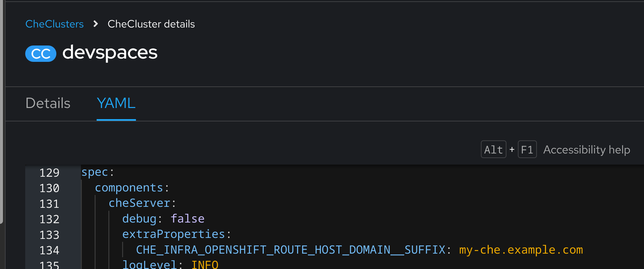This screenshot has height=269, width=644.
Task: Click the cheServer key in editor
Action: pos(139,203)
